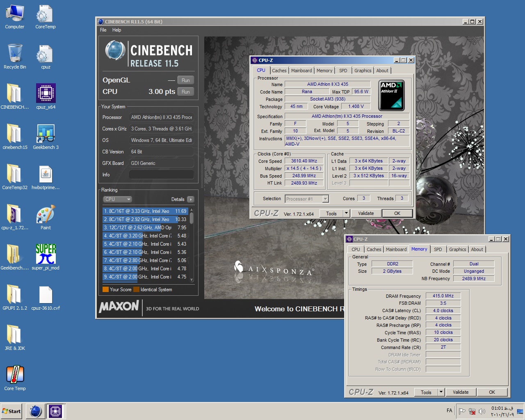Click the orange Your Score swatch

pyautogui.click(x=105, y=290)
